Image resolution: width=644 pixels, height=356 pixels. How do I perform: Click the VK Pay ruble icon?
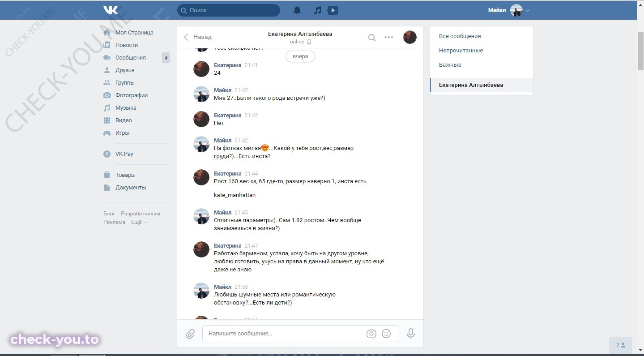pos(107,154)
